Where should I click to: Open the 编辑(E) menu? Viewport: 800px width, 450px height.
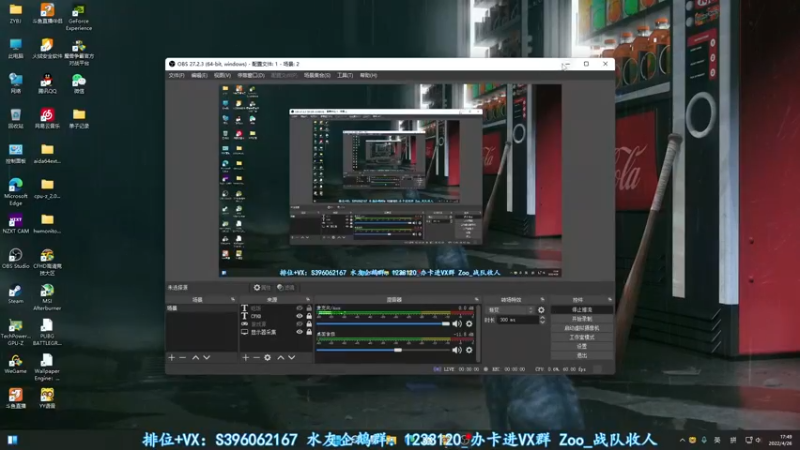199,76
